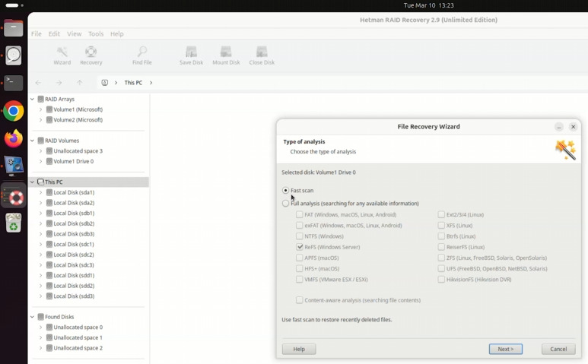Screen dimensions: 588x364
Task: Open the Trash in the dock
Action: tap(14, 223)
